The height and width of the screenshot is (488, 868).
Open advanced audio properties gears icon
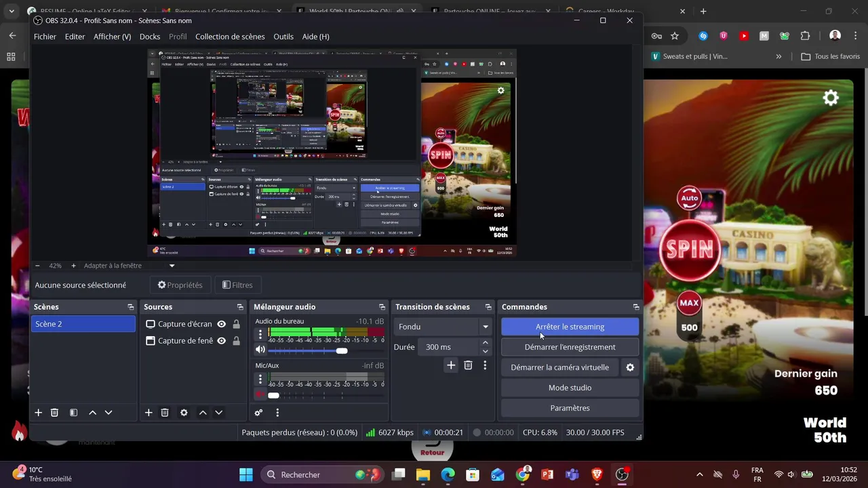[258, 412]
